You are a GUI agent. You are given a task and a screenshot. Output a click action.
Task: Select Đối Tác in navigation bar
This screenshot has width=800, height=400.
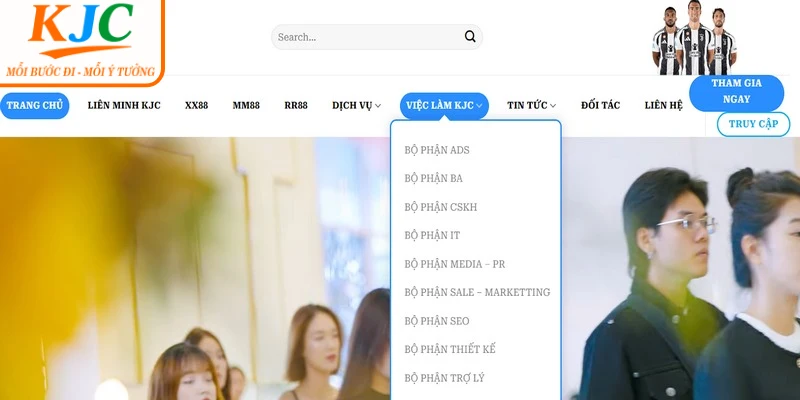[x=600, y=106]
